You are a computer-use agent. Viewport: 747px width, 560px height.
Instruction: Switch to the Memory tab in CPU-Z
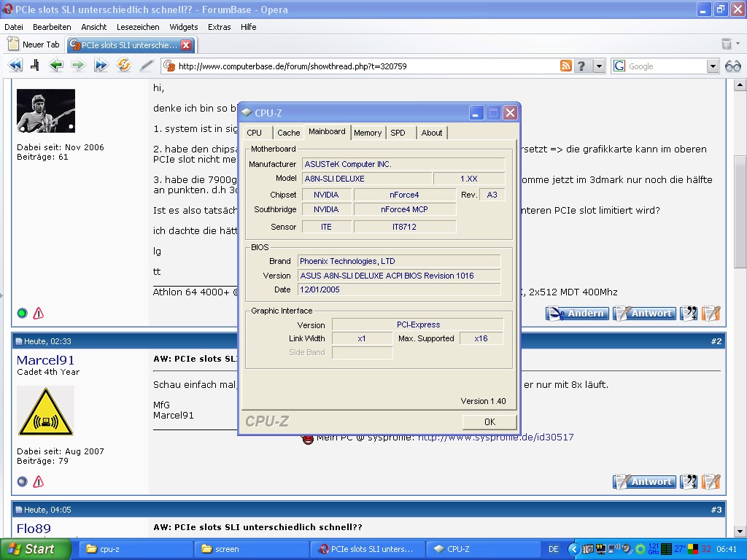pos(368,133)
